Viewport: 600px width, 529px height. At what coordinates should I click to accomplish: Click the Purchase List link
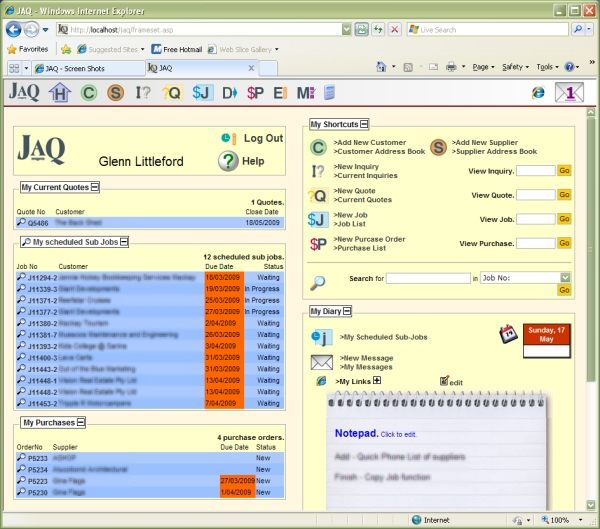pos(360,248)
